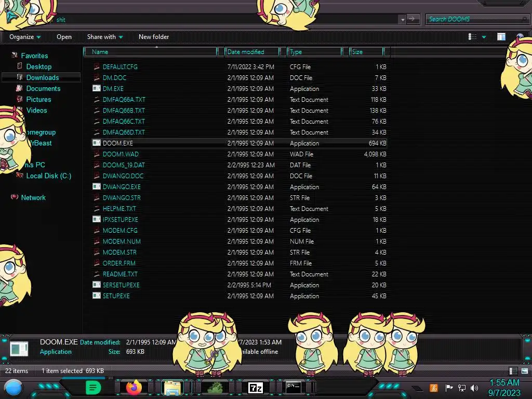This screenshot has height=399, width=532.
Task: Click the Action Center flag tray icon
Action: (x=449, y=388)
